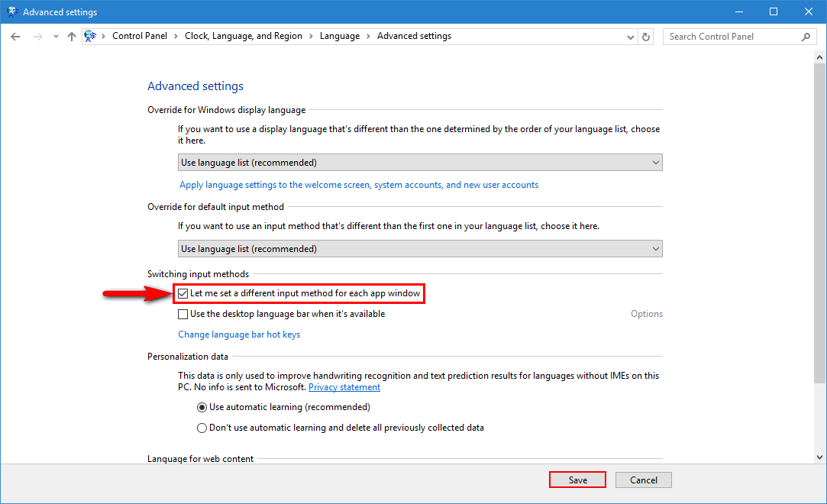Click the up-one-level arrow icon
This screenshot has height=504, width=827.
click(x=71, y=36)
